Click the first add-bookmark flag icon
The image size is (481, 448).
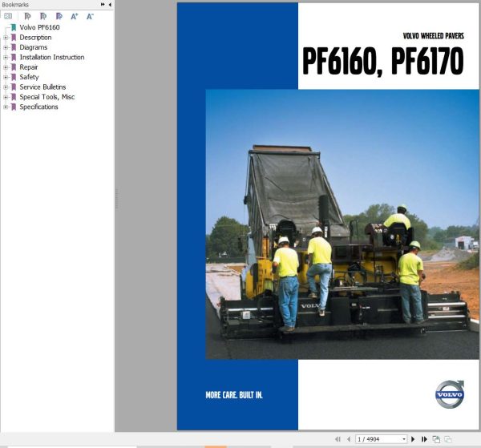pos(27,16)
